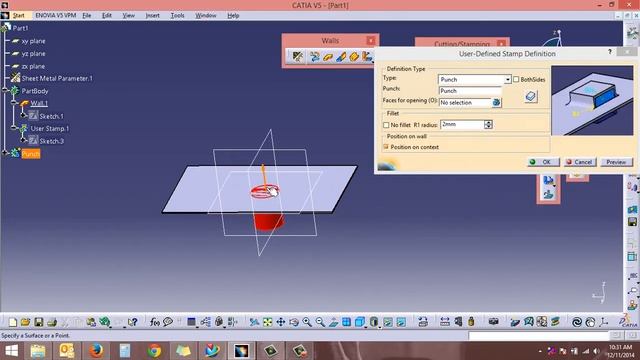The width and height of the screenshot is (640, 360).
Task: Click the dialog's question mark help button
Action: tap(610, 52)
